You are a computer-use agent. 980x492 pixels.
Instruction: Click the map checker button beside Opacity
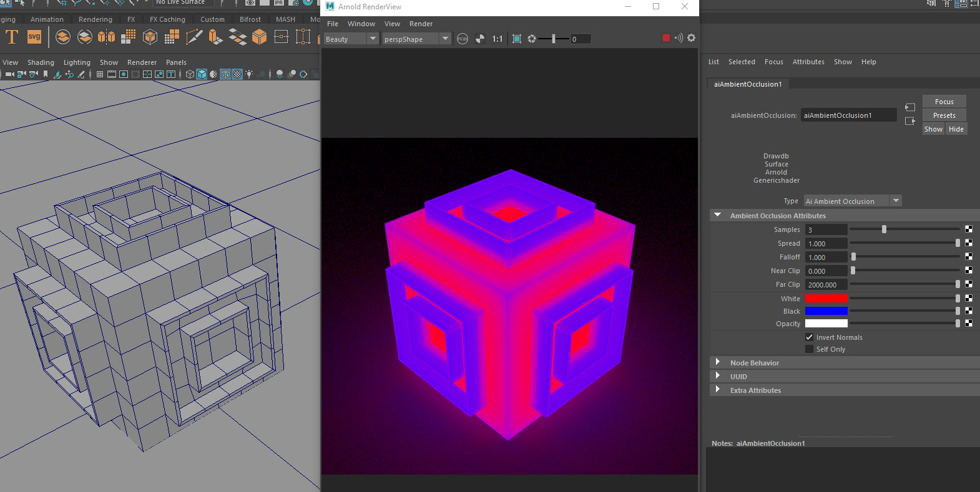coord(969,323)
